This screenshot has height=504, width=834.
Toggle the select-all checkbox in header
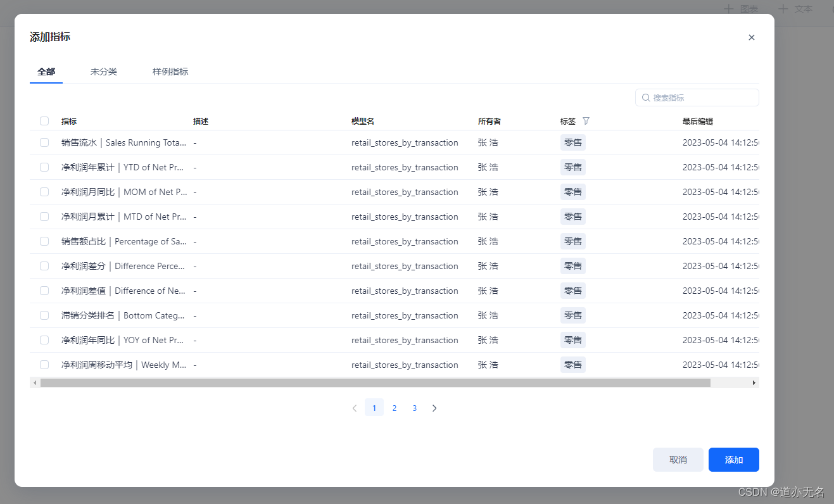(44, 121)
